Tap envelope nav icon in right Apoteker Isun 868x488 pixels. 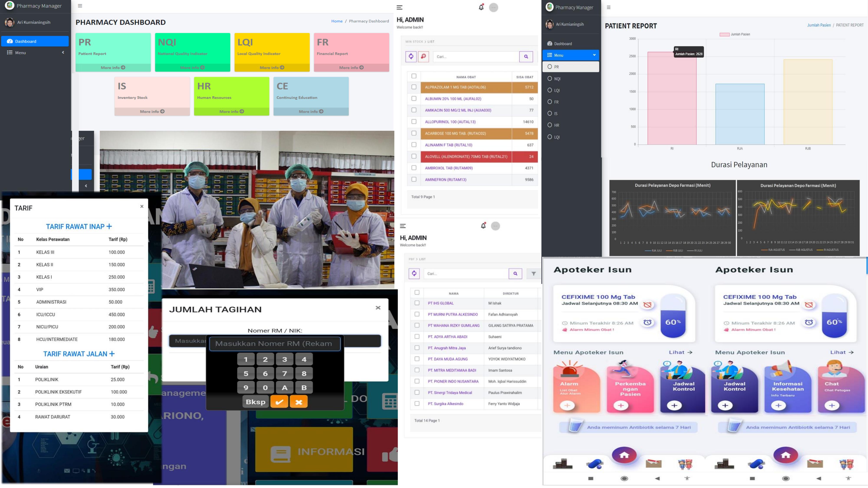(x=815, y=464)
